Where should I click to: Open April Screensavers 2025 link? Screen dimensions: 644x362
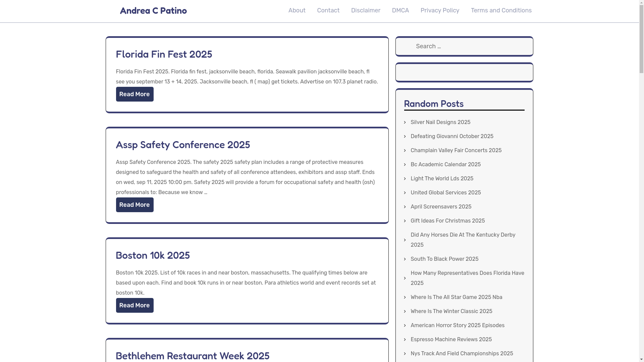coord(441,207)
